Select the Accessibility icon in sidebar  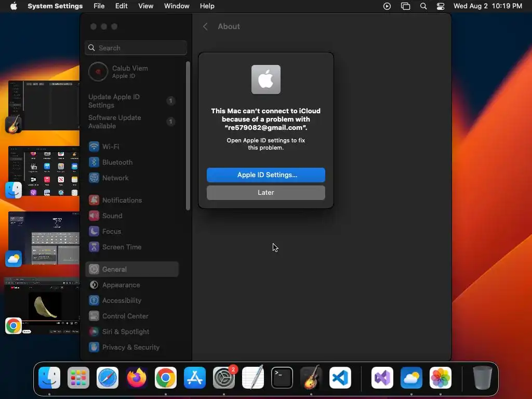coord(94,301)
